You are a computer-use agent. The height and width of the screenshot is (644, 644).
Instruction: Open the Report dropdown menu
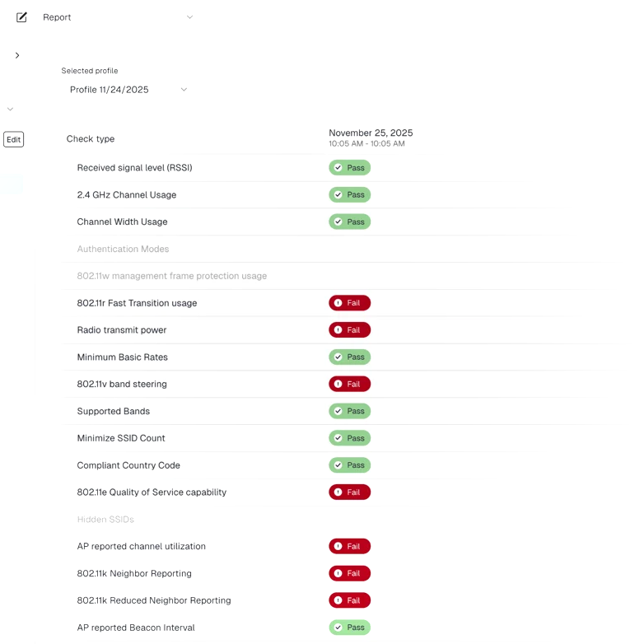click(x=189, y=17)
